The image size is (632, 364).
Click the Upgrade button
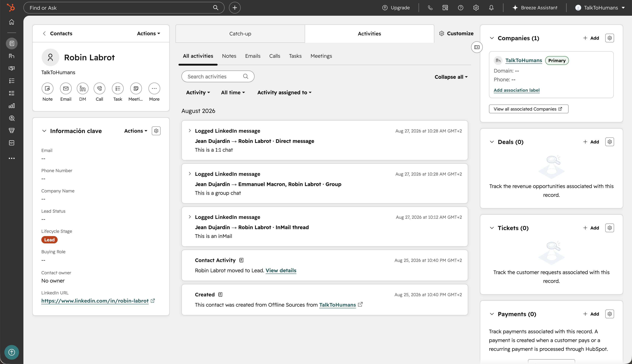396,8
